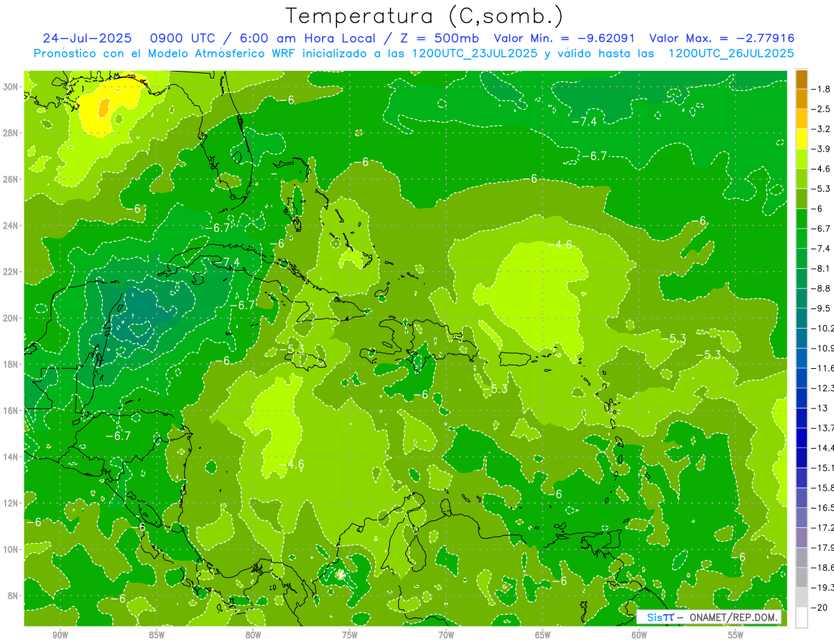
Task: Click the latitude axis label '22N'
Action: click(x=11, y=272)
